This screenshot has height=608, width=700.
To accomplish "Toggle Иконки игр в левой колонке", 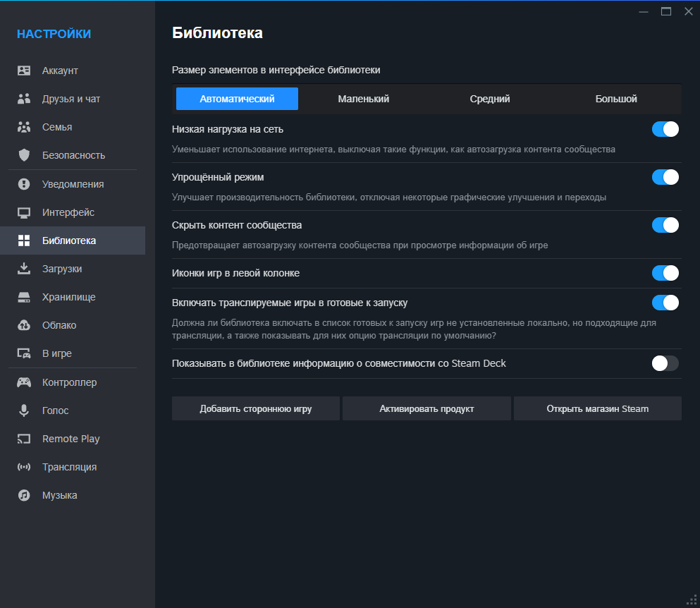I will tap(665, 273).
